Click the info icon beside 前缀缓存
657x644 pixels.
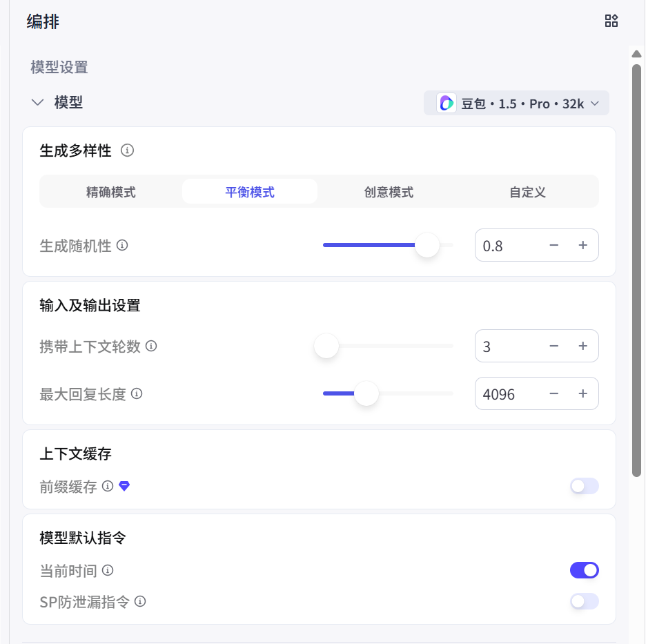coord(108,486)
